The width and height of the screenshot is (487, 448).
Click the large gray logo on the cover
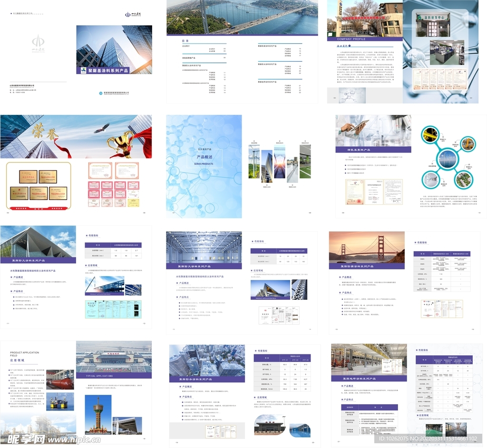pos(40,43)
